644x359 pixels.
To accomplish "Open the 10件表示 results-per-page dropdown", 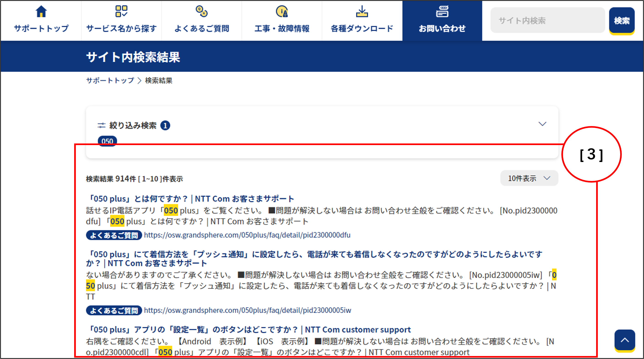I will pyautogui.click(x=529, y=178).
